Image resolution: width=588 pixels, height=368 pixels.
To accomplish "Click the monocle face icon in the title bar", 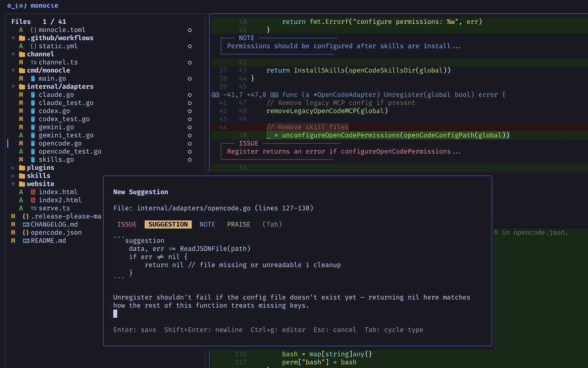I will [16, 6].
